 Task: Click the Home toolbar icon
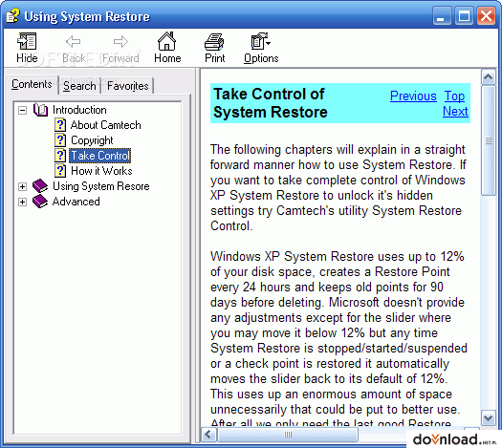166,41
